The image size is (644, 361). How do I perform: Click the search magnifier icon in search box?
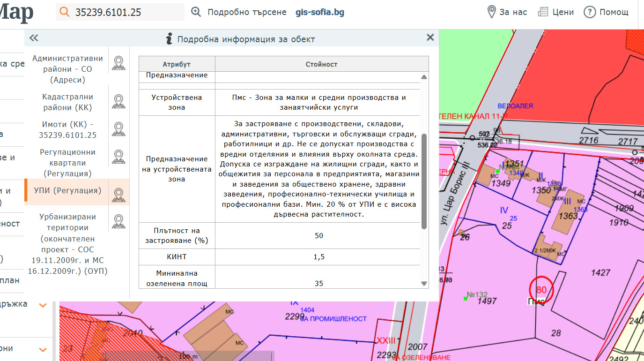64,12
